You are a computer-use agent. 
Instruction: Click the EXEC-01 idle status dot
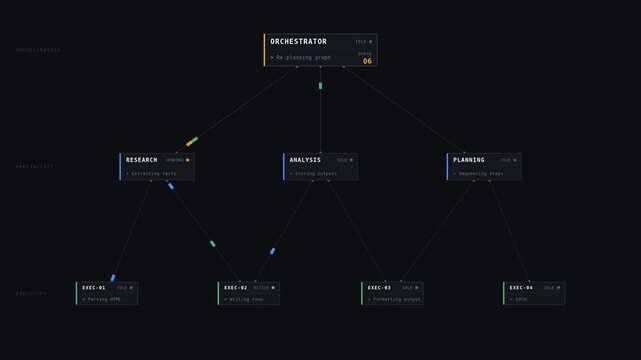(x=131, y=288)
